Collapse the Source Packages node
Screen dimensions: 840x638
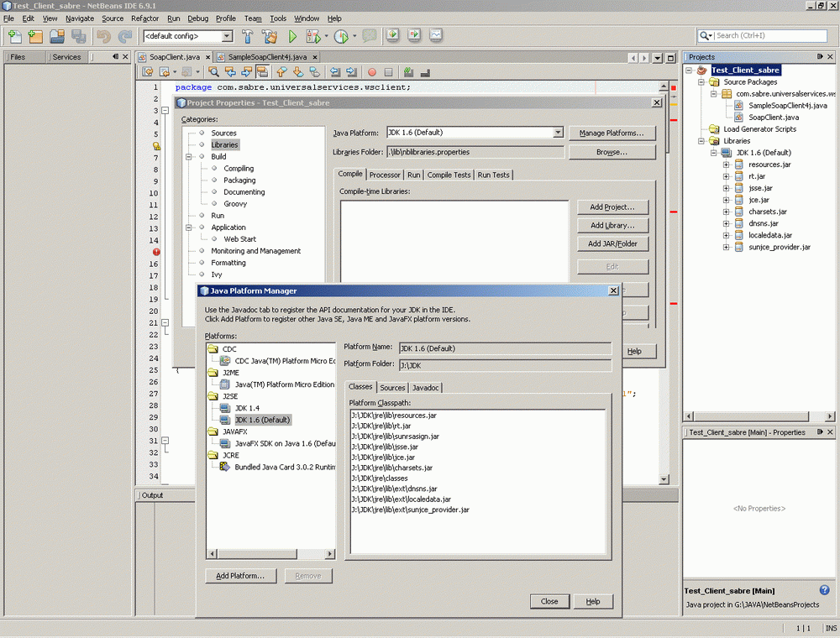(701, 82)
